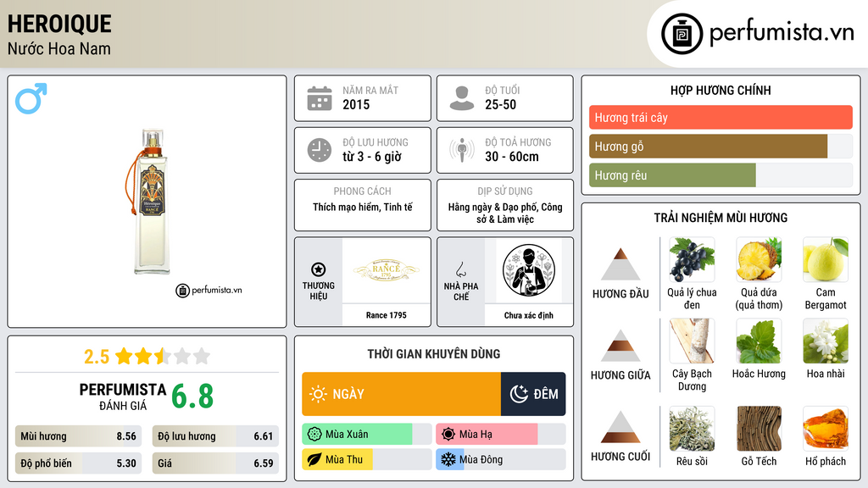Select the Cam Bergamot note image
Viewport: 868px width, 488px height.
pyautogui.click(x=826, y=259)
